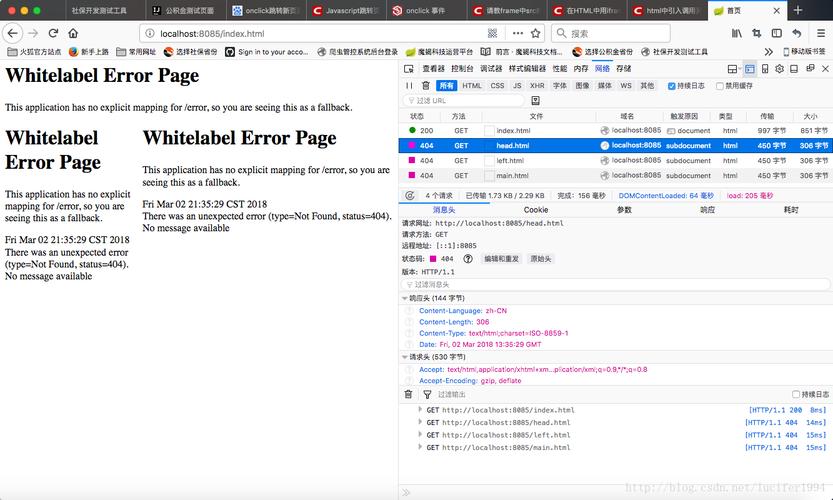Open the 响应 response details tab
This screenshot has width=833, height=500.
pyautogui.click(x=707, y=210)
